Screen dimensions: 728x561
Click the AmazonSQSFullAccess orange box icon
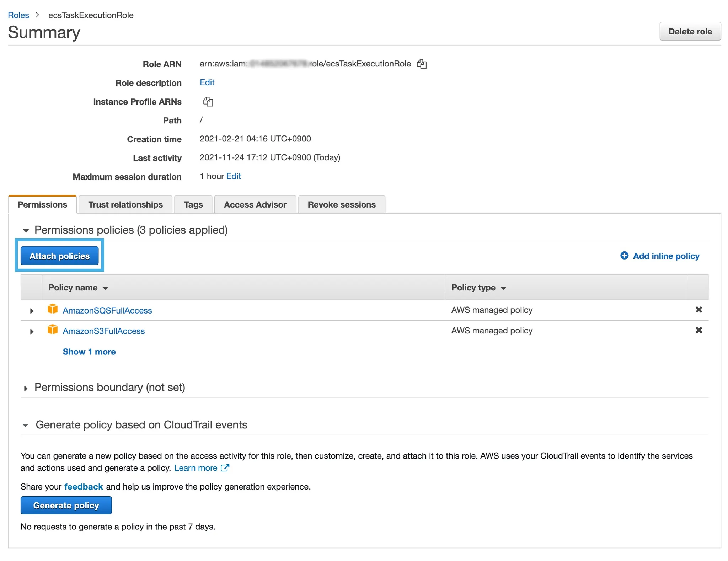(x=53, y=309)
